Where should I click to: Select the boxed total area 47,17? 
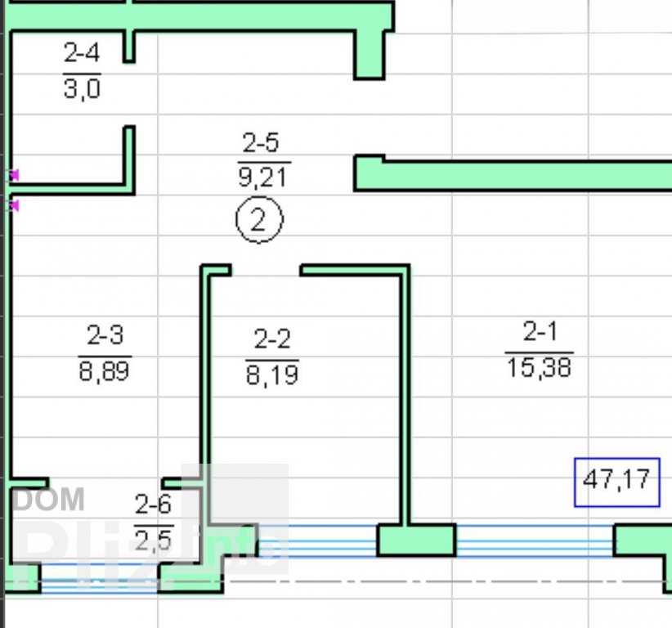click(x=616, y=479)
